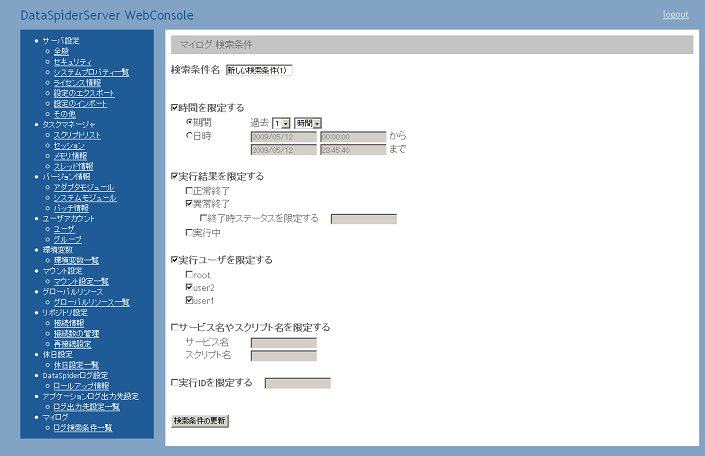The width and height of the screenshot is (705, 456).
Task: Enable the 実行IDを限定する checkbox
Action: coord(174,382)
